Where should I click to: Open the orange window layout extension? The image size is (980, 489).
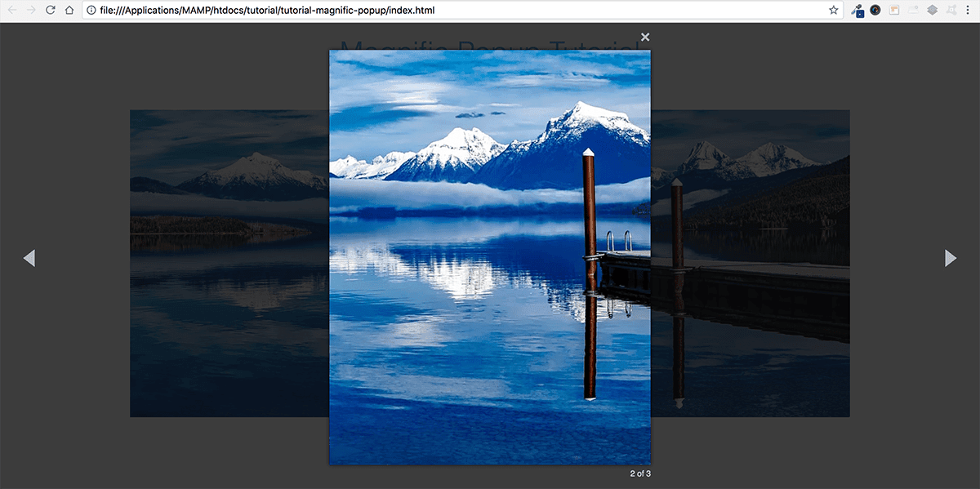point(894,10)
